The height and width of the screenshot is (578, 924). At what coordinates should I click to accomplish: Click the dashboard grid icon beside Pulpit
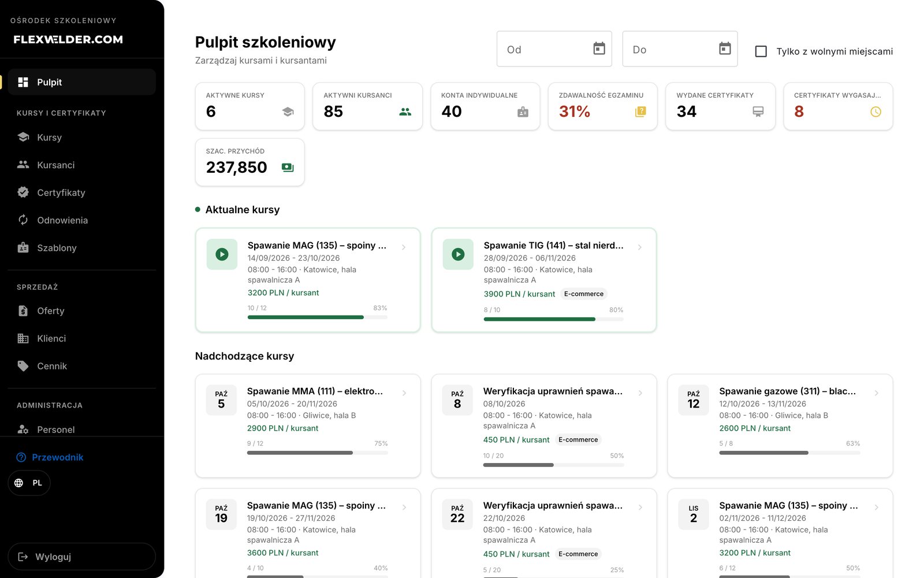click(23, 82)
